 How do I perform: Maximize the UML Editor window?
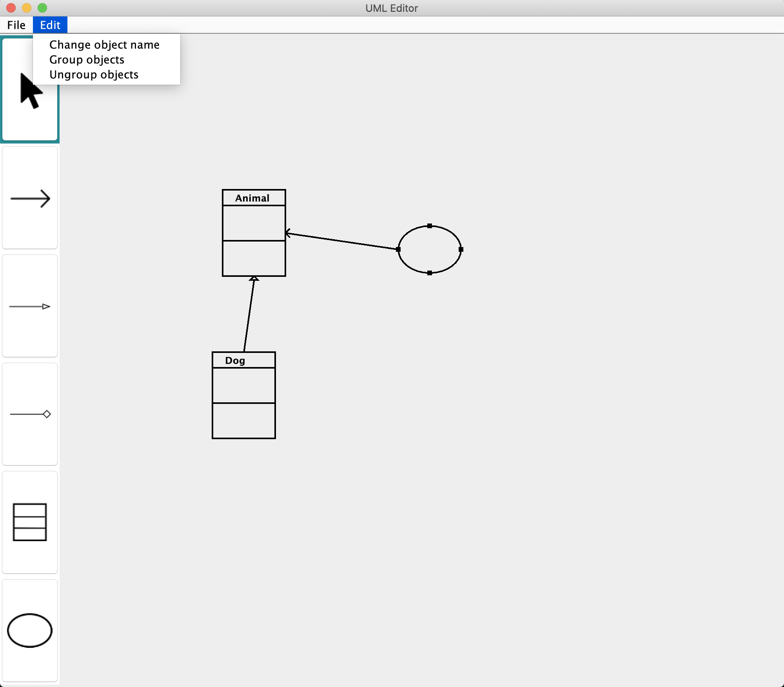(x=42, y=8)
